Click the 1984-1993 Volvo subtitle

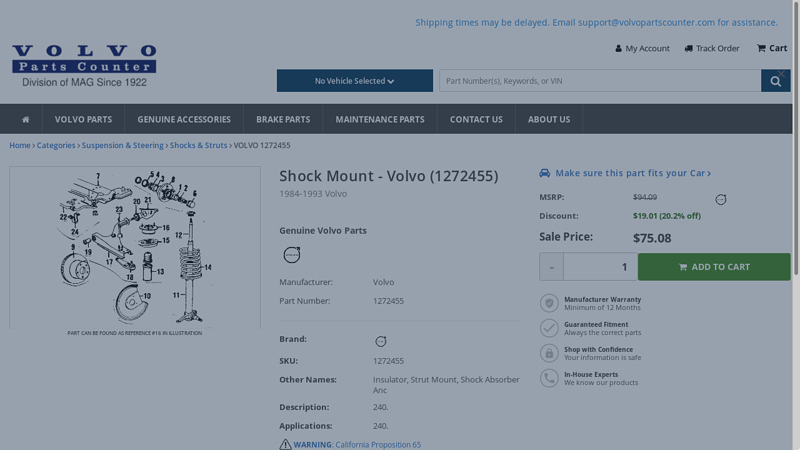(x=313, y=194)
